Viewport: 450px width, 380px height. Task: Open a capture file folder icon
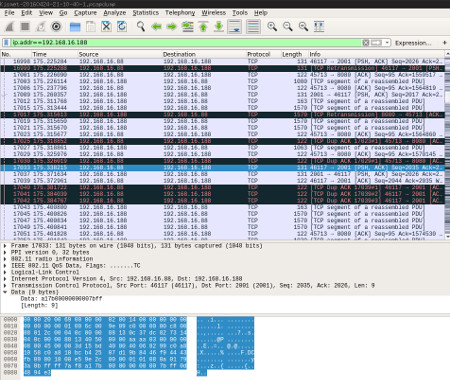point(75,27)
